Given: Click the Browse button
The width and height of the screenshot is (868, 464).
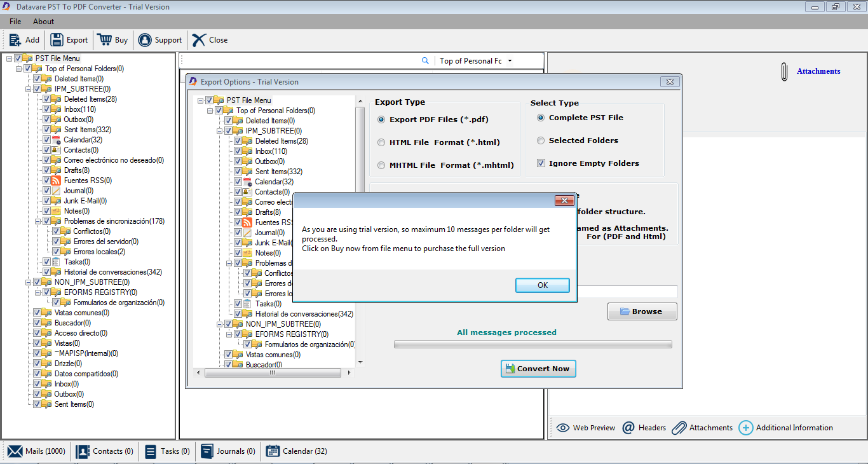Looking at the screenshot, I should [x=642, y=311].
